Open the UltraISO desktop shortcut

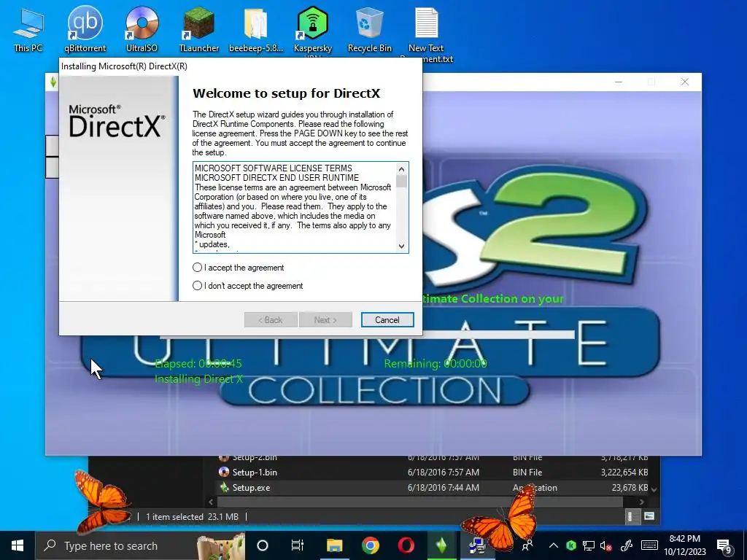click(x=142, y=29)
